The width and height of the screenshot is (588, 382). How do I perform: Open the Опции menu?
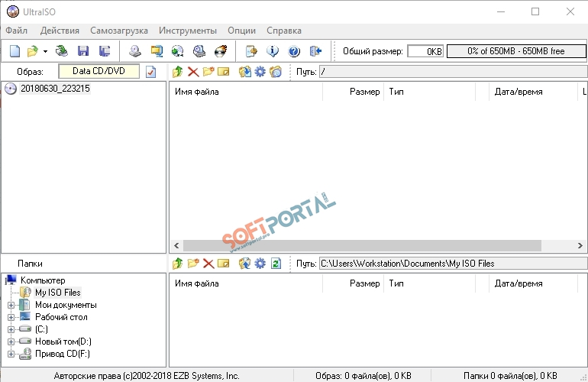241,31
